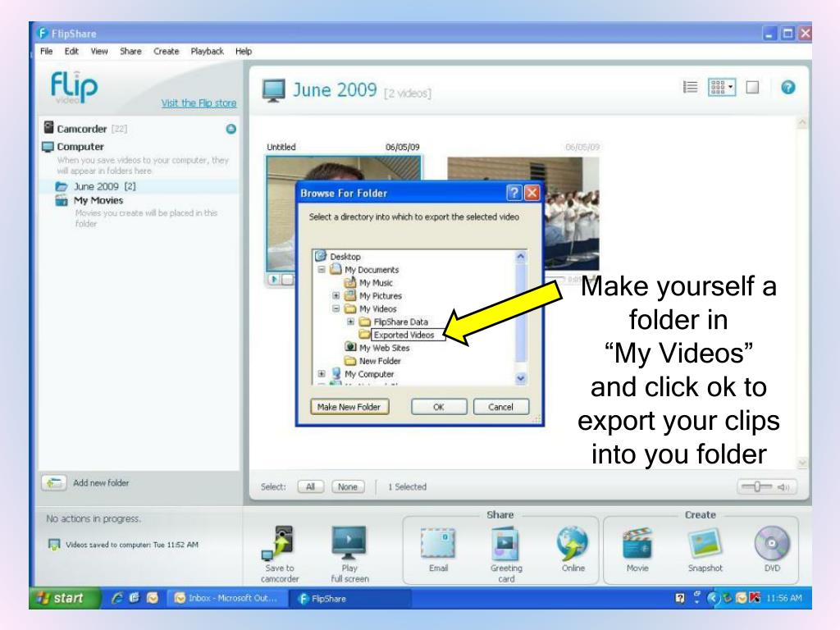
Task: Click dialog help question mark button
Action: [514, 193]
